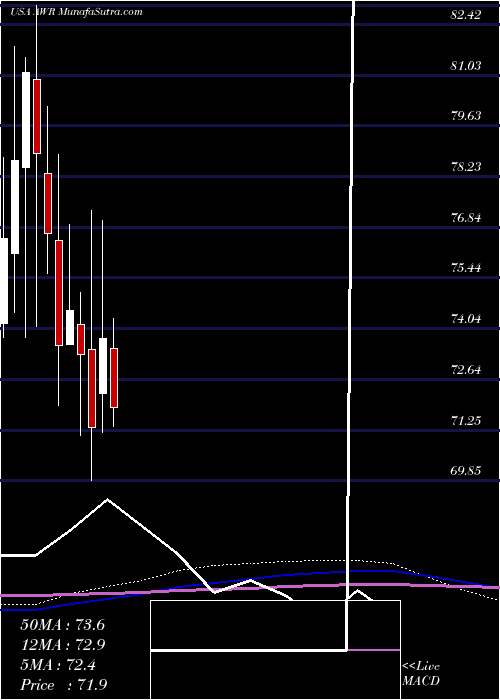The width and height of the screenshot is (500, 700).
Task: Click the 72.64 price axis label
Action: 466,370
